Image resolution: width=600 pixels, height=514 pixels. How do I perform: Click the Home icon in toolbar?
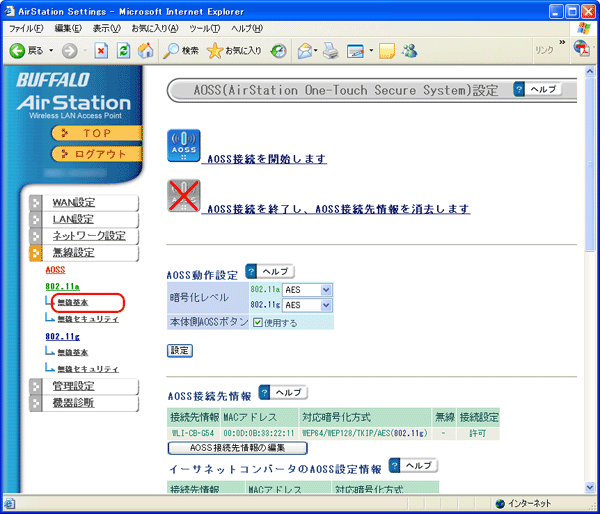[145, 51]
